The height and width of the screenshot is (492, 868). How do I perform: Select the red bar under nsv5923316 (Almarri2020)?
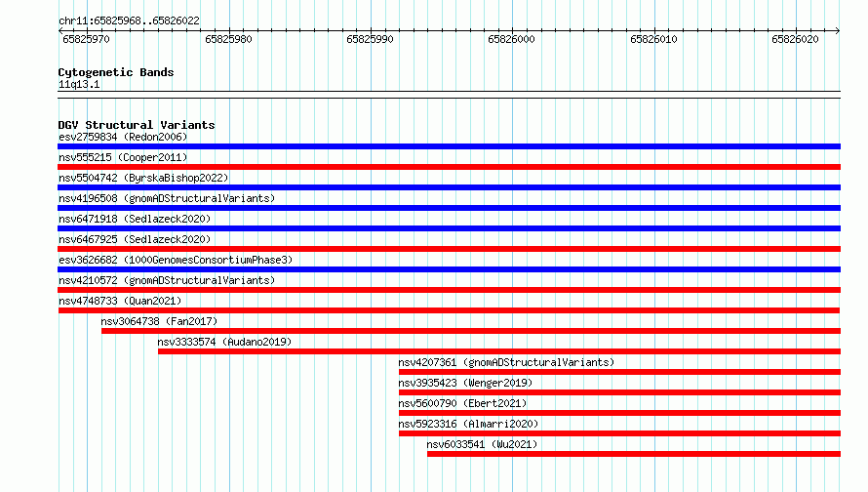619,433
